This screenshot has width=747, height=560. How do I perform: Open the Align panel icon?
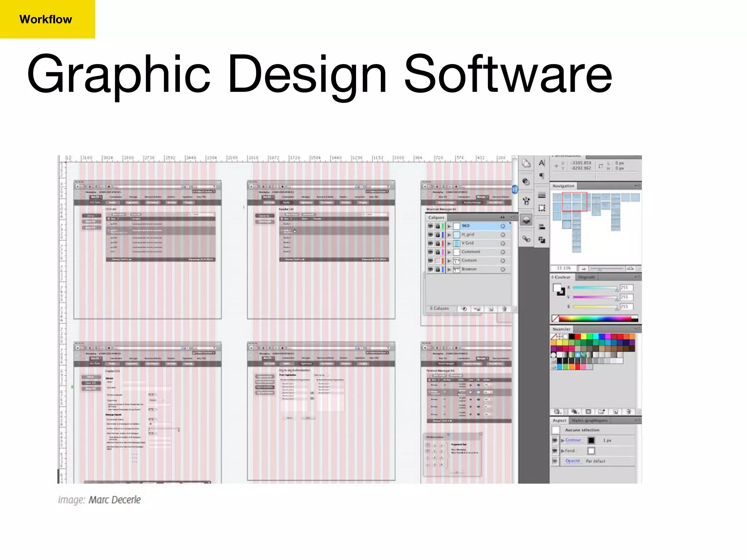[542, 227]
